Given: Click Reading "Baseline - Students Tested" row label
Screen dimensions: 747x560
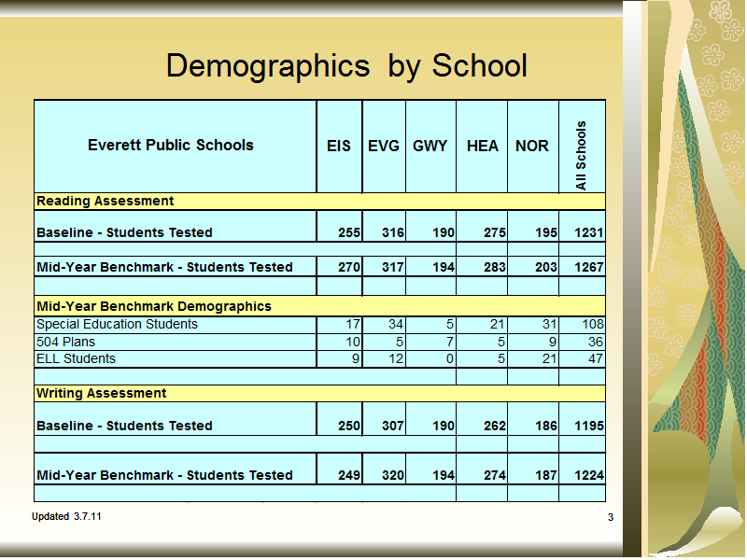Looking at the screenshot, I should pyautogui.click(x=124, y=232).
